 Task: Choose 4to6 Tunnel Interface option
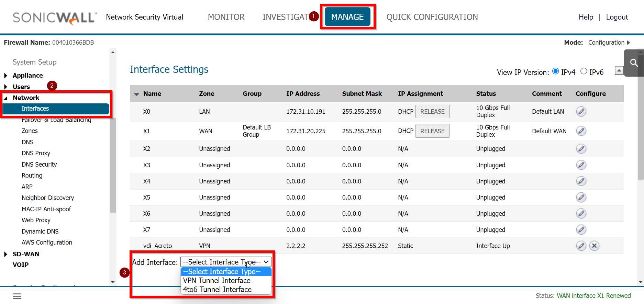click(x=226, y=290)
